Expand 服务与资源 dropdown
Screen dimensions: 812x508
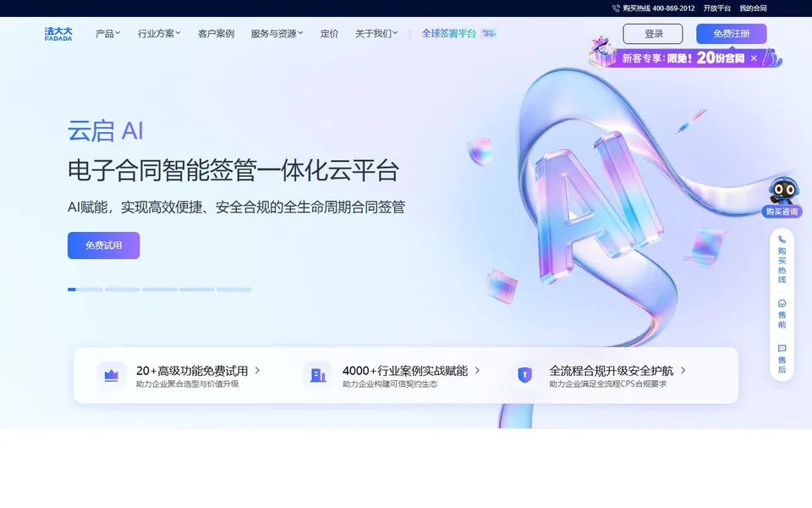pos(277,34)
